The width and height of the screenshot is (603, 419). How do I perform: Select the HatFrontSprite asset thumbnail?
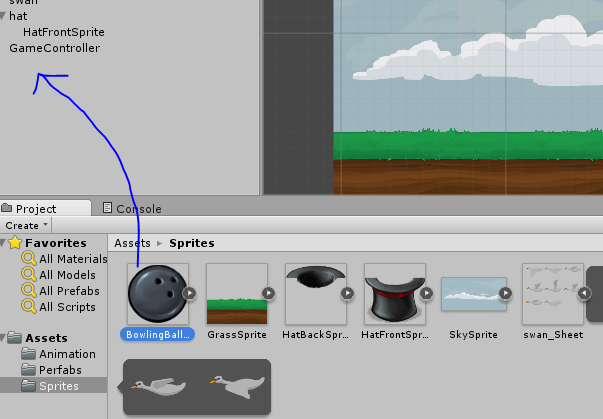click(395, 294)
